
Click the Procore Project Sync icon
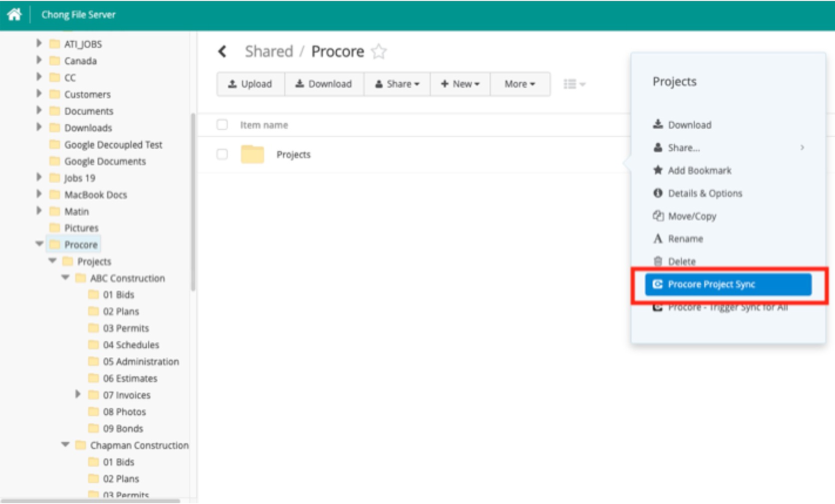tap(658, 284)
